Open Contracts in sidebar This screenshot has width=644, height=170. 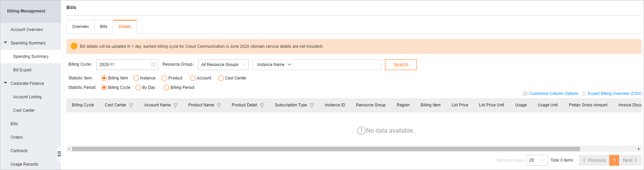19,151
